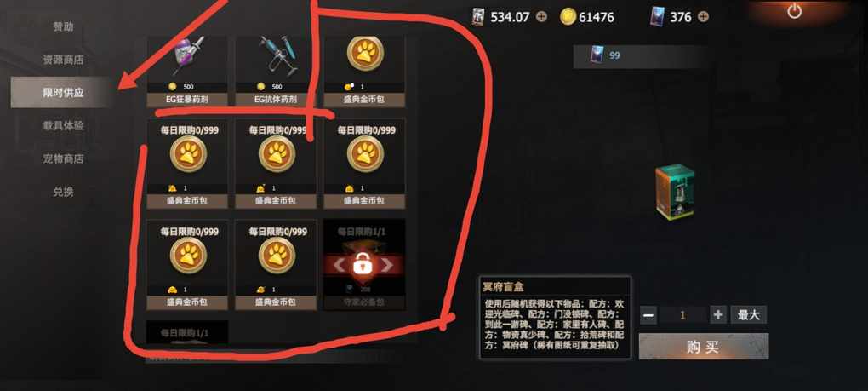The image size is (868, 391).
Task: Click the 冥府盲盒 box preview image
Action: 675,193
